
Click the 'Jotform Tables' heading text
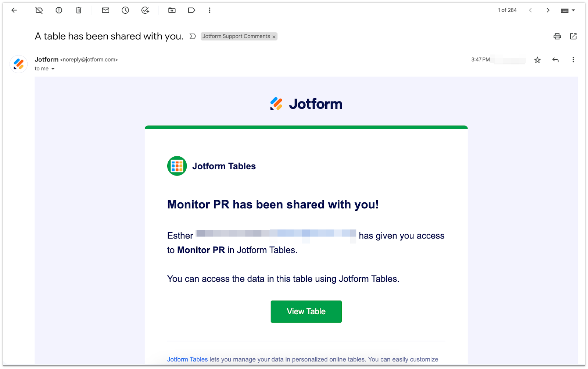coord(224,166)
